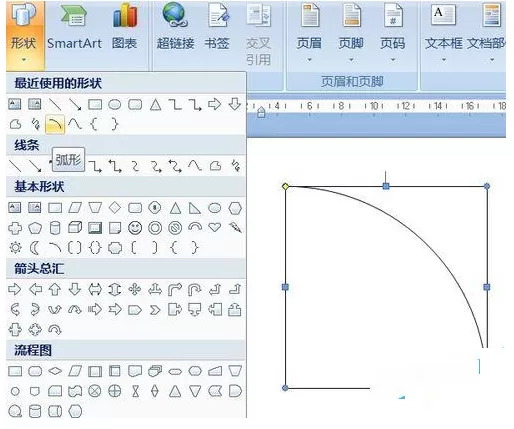Insert the pentagon arrow shape in 箭头总汇

tap(135, 310)
